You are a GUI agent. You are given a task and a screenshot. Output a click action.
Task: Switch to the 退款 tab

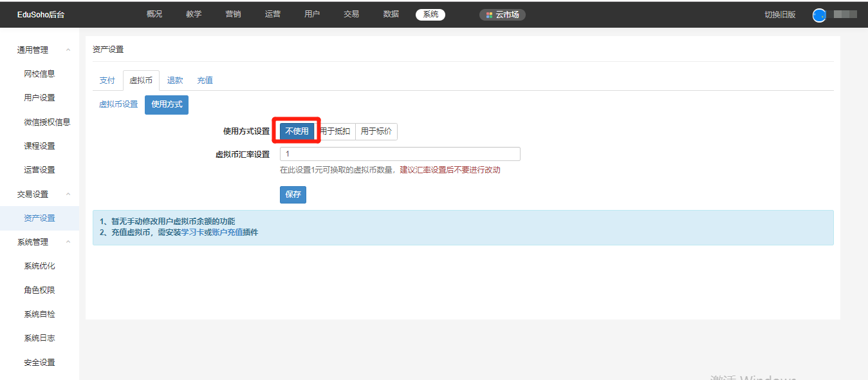click(x=175, y=81)
